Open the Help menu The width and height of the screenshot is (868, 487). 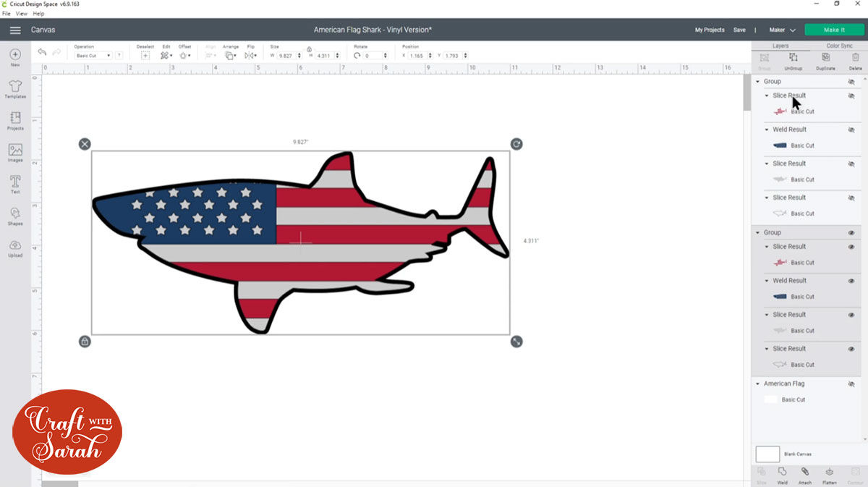38,14
